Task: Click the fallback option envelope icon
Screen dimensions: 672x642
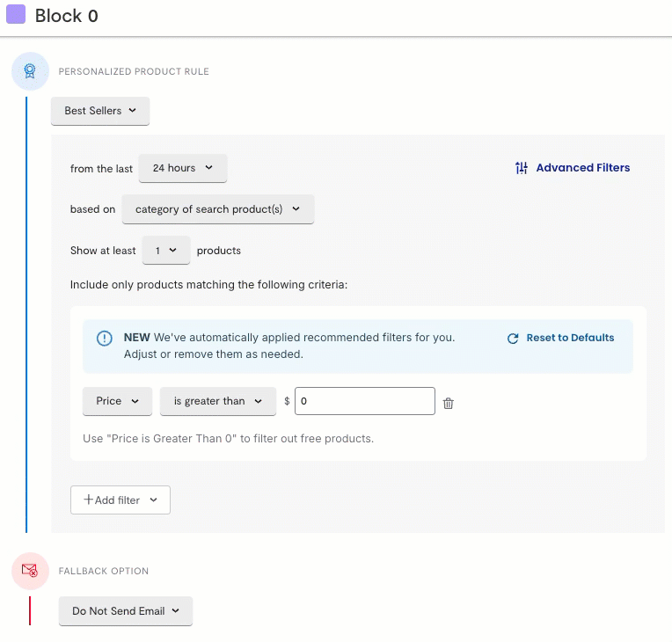Action: [x=30, y=571]
